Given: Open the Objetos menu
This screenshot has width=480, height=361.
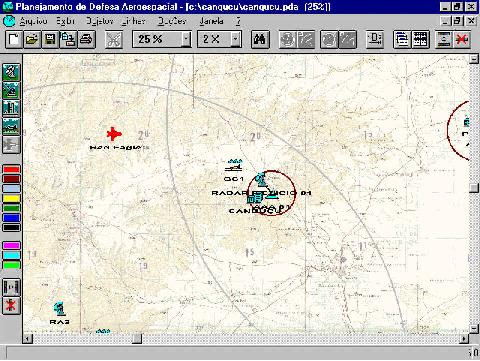Looking at the screenshot, I should (x=99, y=21).
